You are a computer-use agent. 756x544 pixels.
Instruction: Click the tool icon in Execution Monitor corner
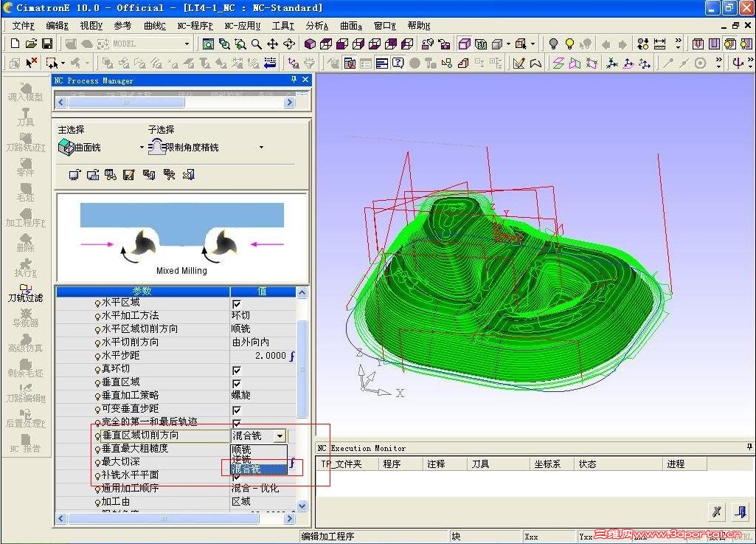[716, 512]
